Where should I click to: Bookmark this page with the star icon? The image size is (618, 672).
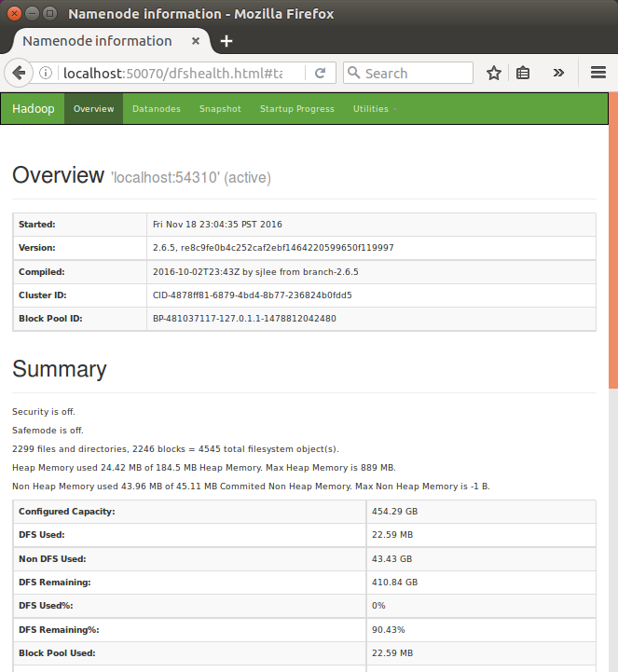pyautogui.click(x=494, y=73)
